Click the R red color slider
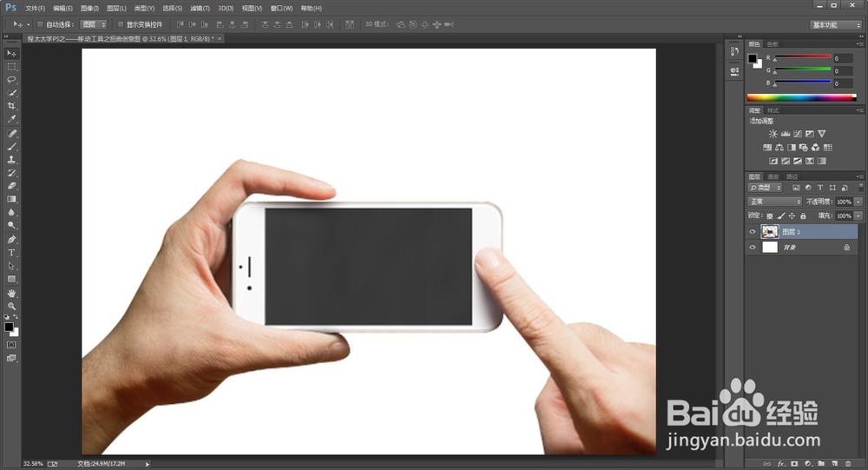The height and width of the screenshot is (470, 868). (x=803, y=57)
